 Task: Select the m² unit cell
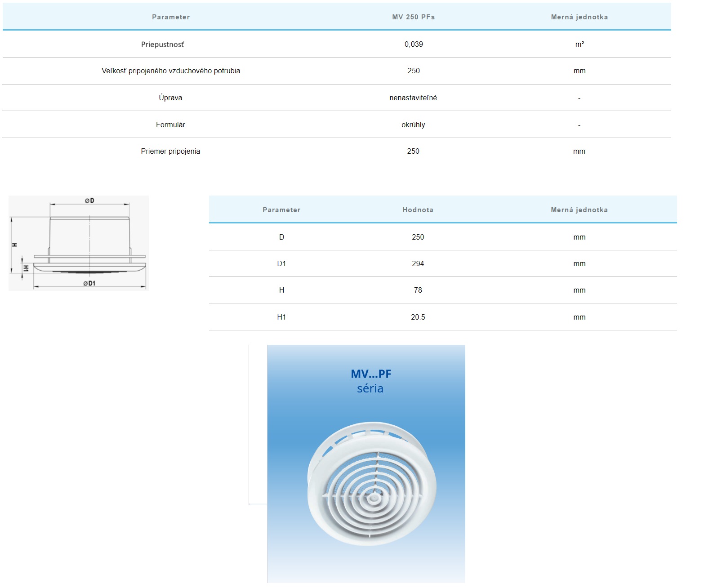click(579, 44)
